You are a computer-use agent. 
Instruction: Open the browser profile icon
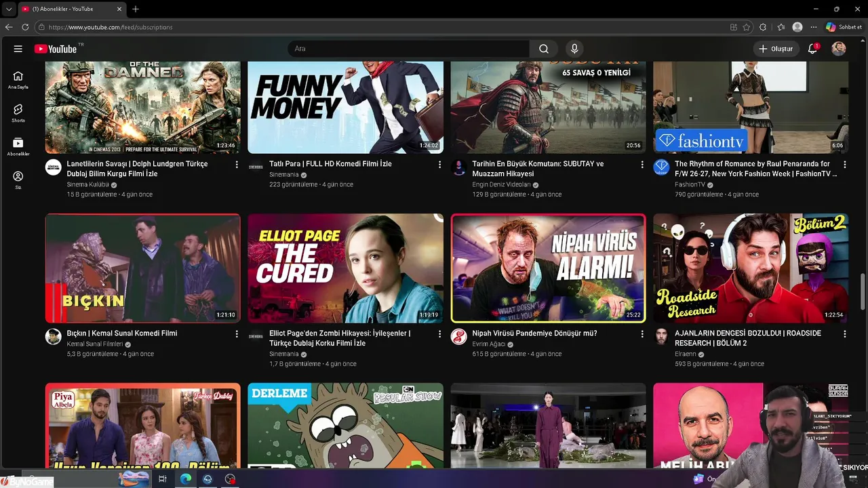coord(797,27)
